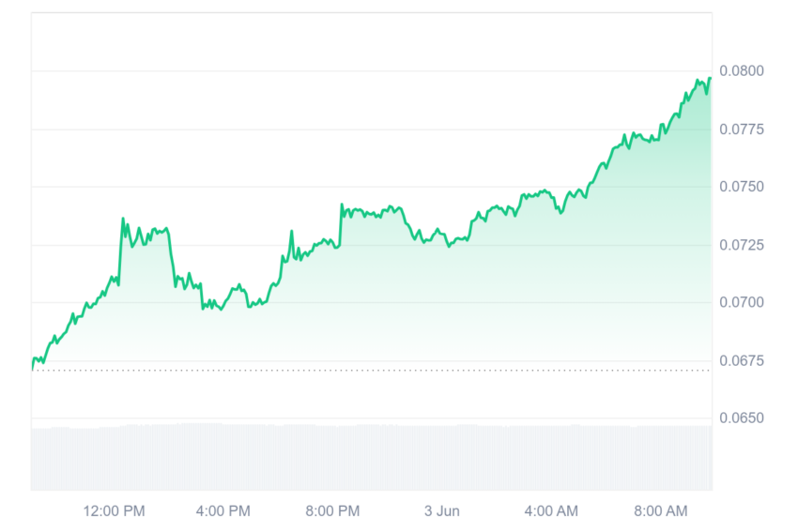The image size is (798, 532).
Task: Click the dotted opening-price reference line
Action: (x=372, y=371)
